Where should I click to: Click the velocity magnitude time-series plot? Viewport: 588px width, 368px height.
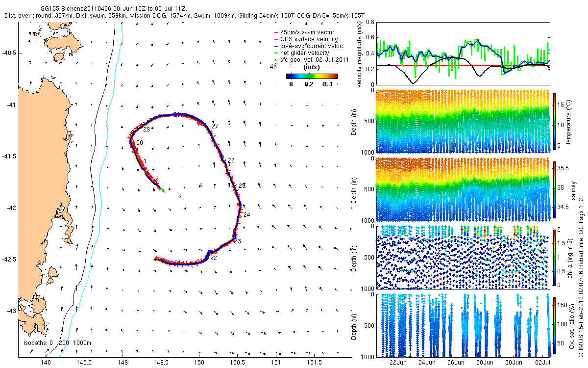(x=462, y=53)
